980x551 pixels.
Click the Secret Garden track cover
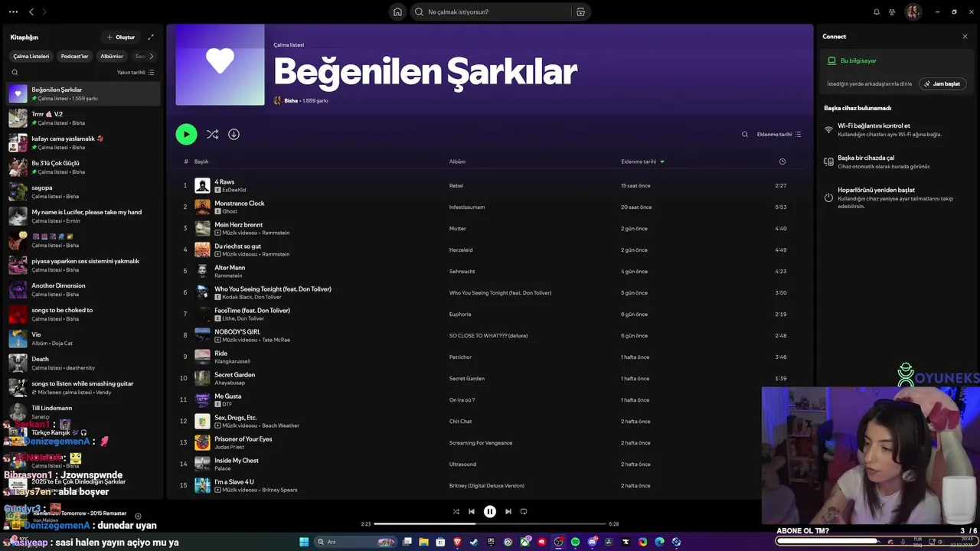(x=202, y=378)
